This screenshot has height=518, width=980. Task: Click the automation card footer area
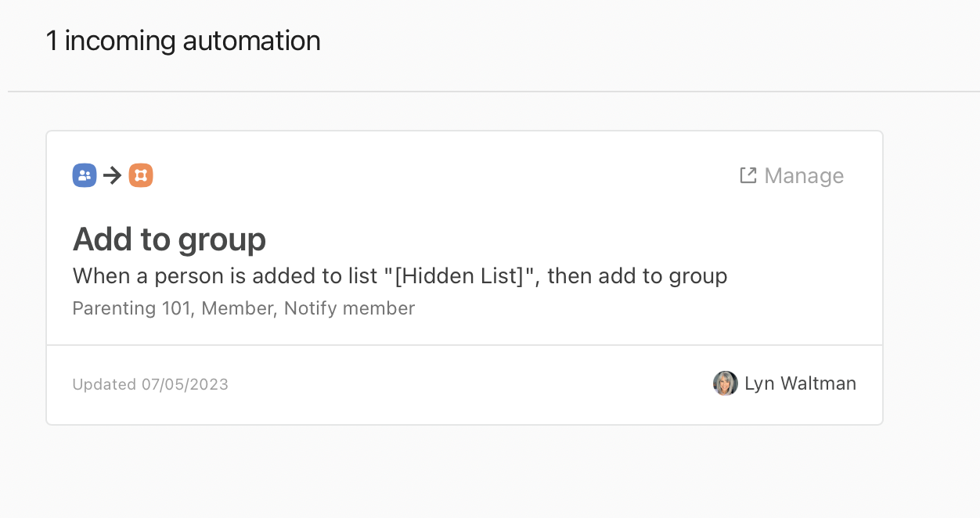tap(465, 385)
